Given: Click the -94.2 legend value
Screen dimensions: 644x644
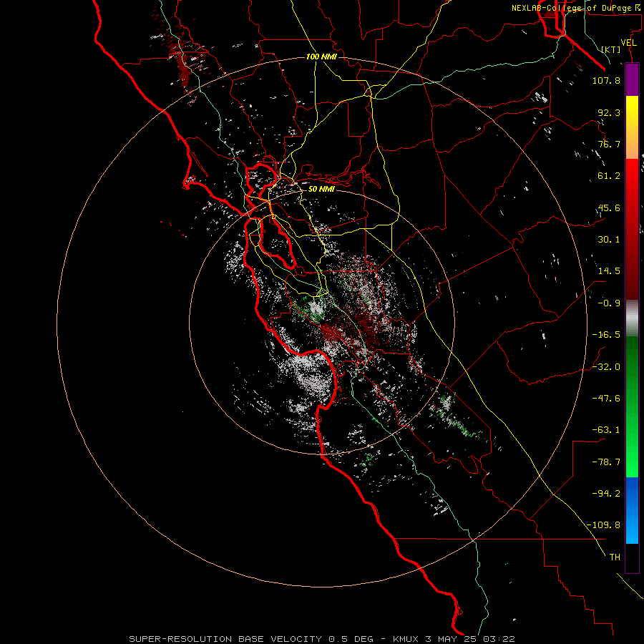Looking at the screenshot, I should click(x=606, y=493).
